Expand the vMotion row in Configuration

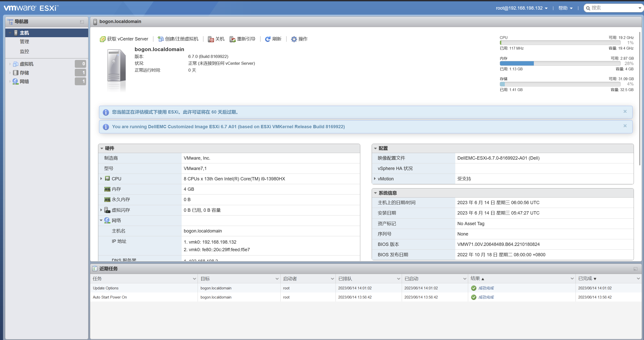click(375, 179)
